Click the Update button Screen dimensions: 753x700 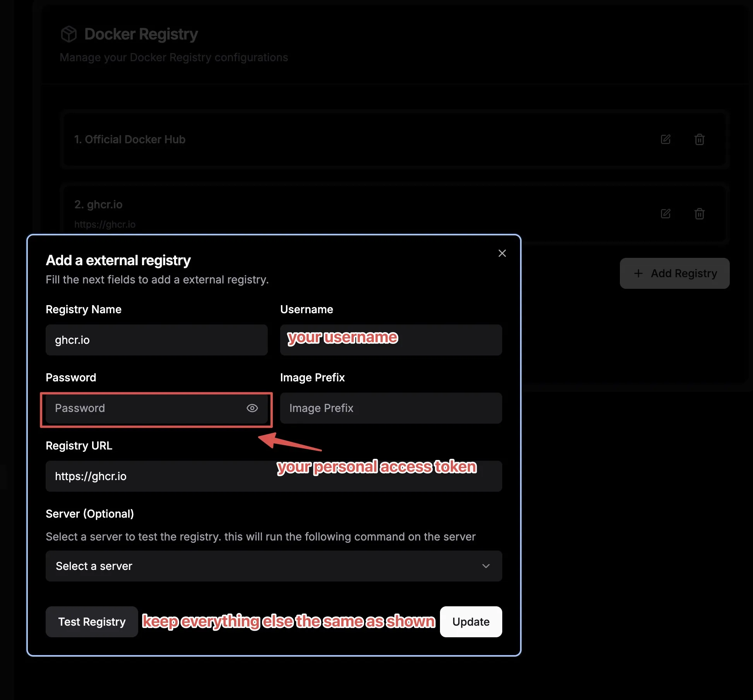click(x=471, y=622)
